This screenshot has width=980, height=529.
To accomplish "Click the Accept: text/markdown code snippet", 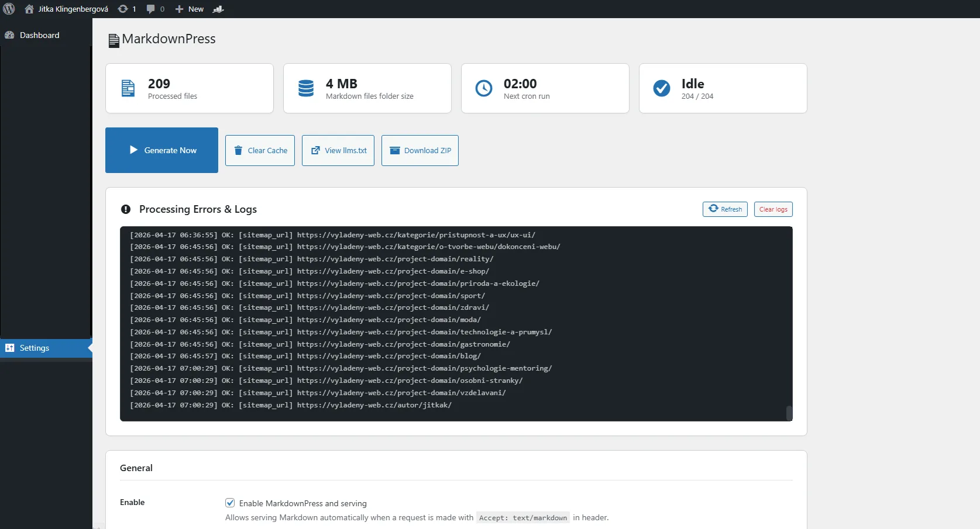I will [x=523, y=518].
